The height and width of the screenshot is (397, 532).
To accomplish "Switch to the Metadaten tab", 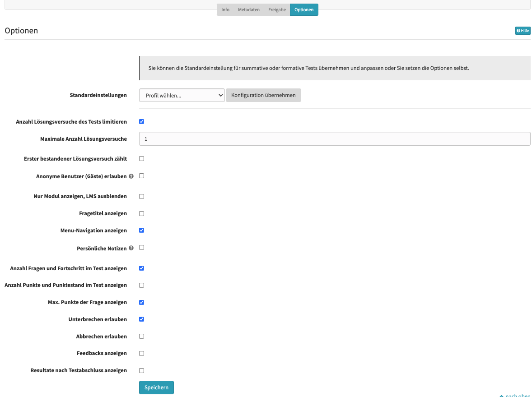I will (x=248, y=9).
